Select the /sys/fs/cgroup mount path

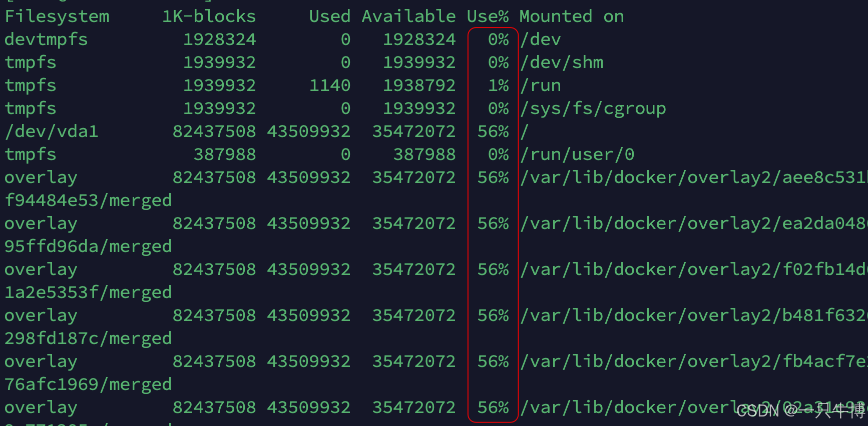click(x=593, y=108)
